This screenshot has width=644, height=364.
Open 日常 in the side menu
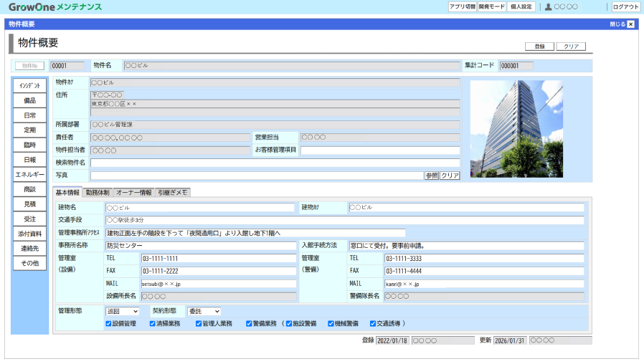tap(29, 115)
